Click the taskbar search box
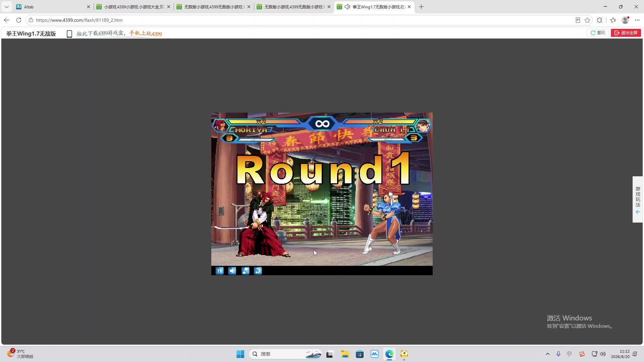 coord(286,354)
